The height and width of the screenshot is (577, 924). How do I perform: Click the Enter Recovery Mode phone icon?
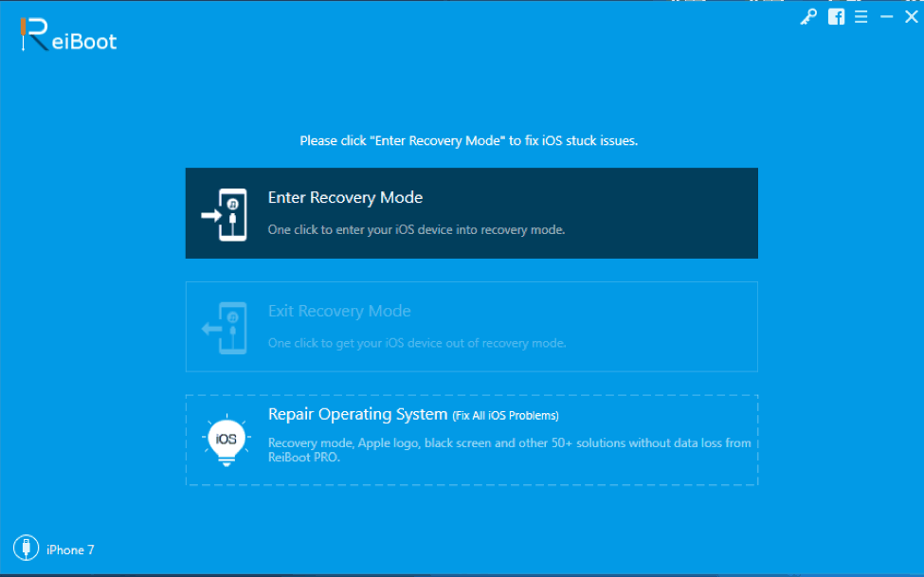(225, 214)
